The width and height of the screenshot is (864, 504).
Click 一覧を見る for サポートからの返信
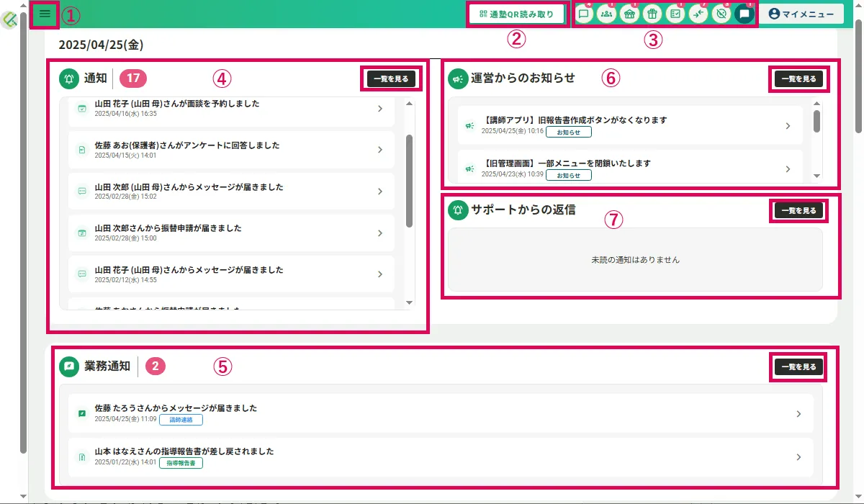[x=799, y=211]
